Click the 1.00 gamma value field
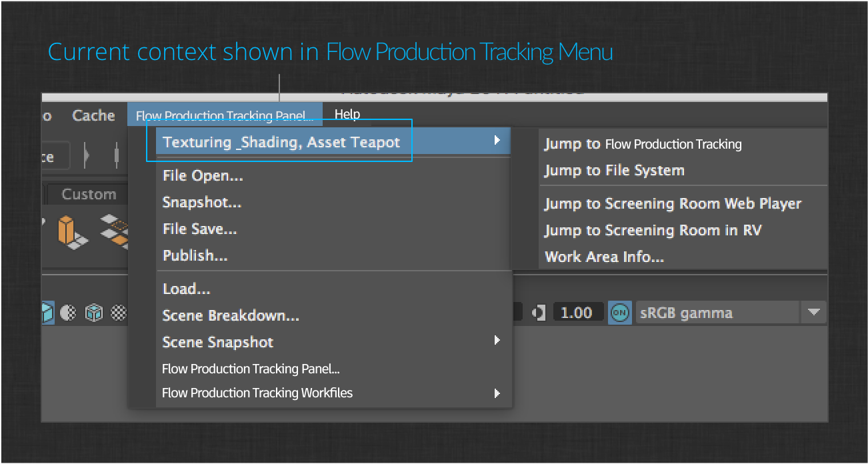 pyautogui.click(x=578, y=313)
